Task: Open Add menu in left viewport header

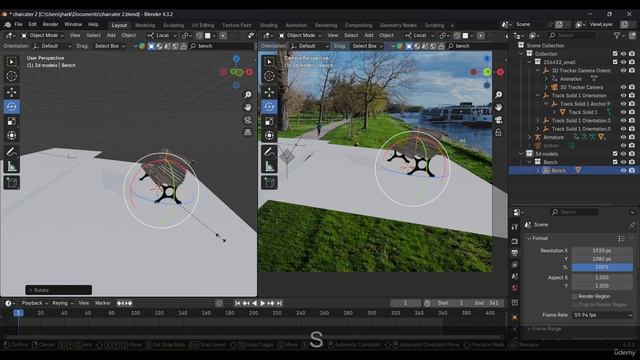Action: (111, 36)
